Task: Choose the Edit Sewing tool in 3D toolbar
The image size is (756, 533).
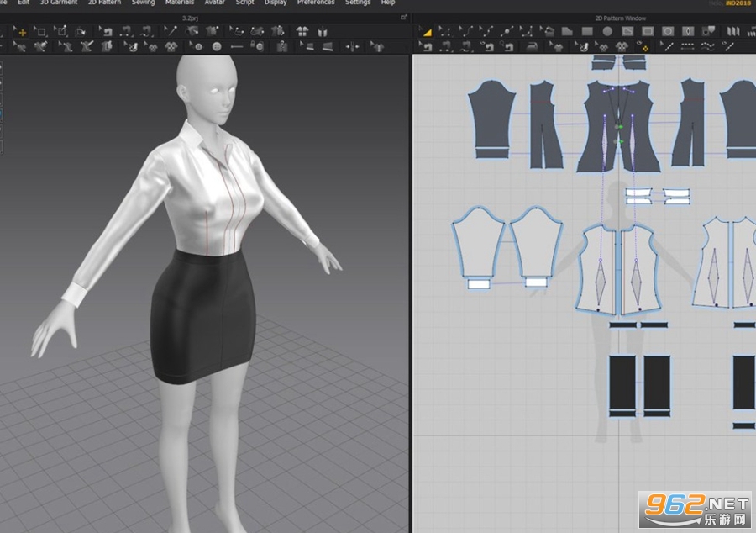Action: [x=106, y=32]
